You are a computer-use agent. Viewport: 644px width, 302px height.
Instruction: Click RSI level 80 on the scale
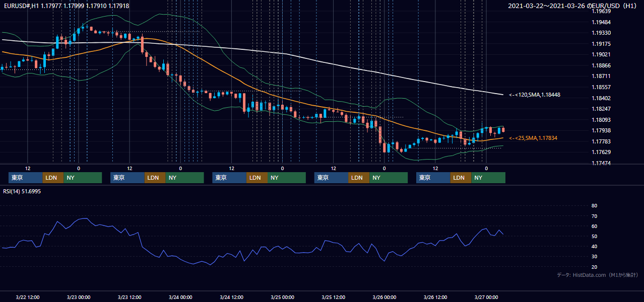point(594,206)
